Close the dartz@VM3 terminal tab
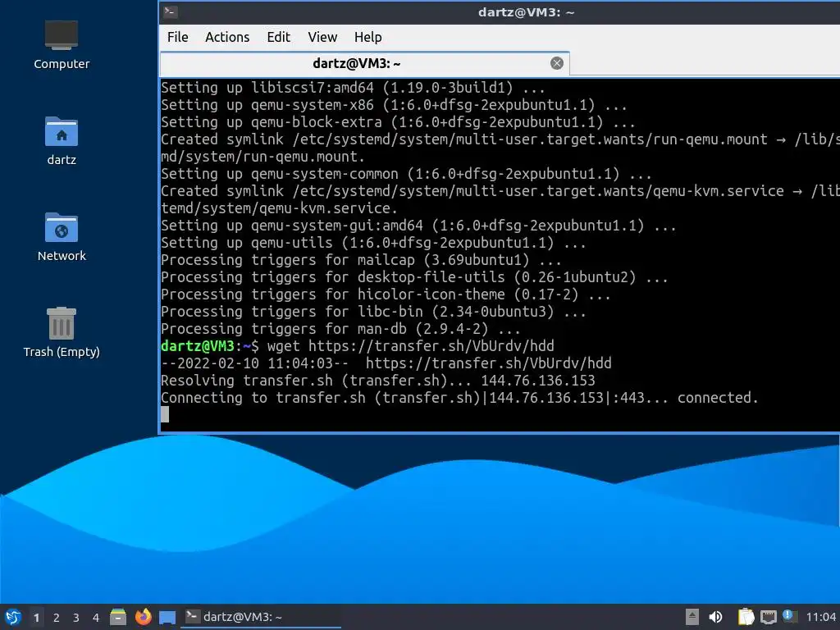 click(x=557, y=63)
